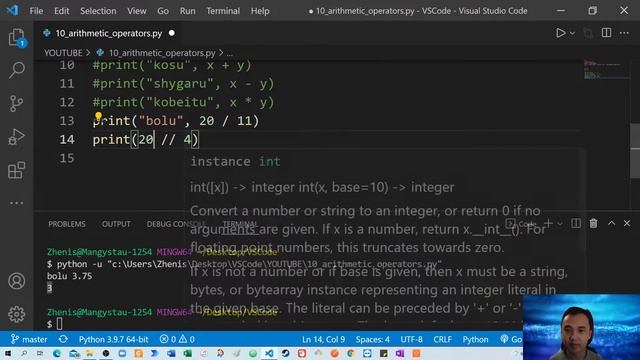Open the Manage gear icon

[16, 314]
